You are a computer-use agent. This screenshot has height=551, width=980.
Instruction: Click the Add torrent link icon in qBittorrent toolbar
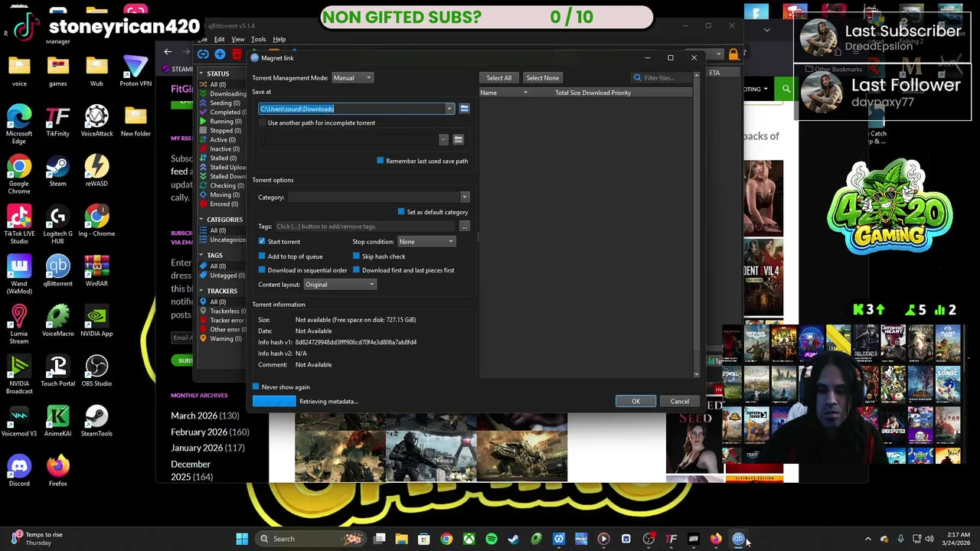pyautogui.click(x=203, y=54)
